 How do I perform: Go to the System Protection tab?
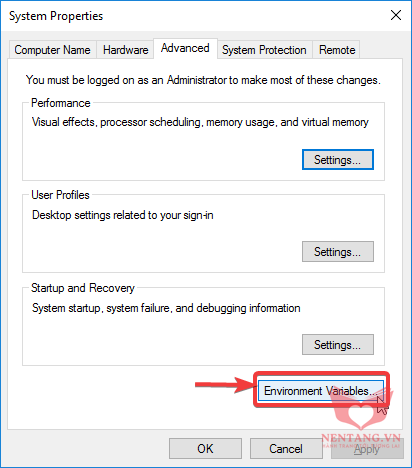click(x=264, y=50)
